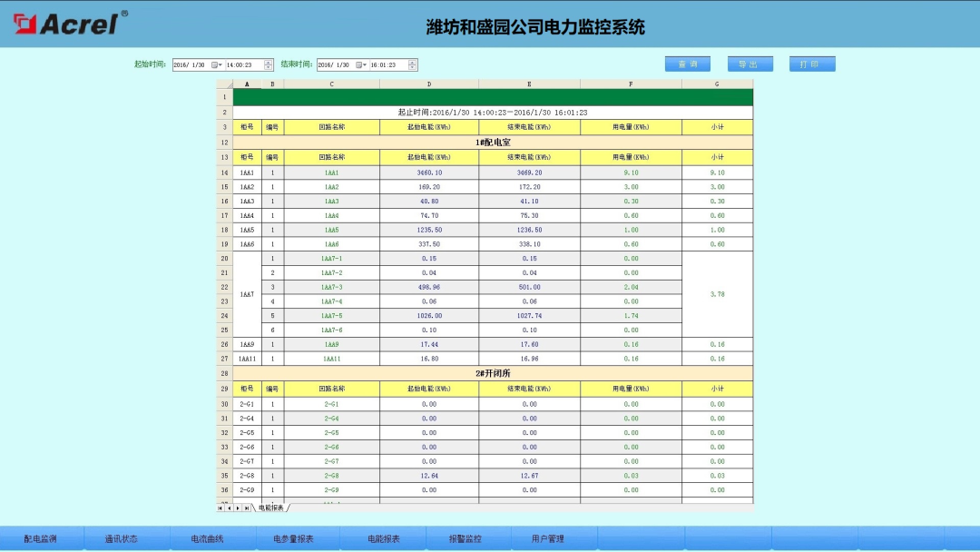The width and height of the screenshot is (980, 552).
Task: Click start energy value 17.44
Action: coord(428,344)
